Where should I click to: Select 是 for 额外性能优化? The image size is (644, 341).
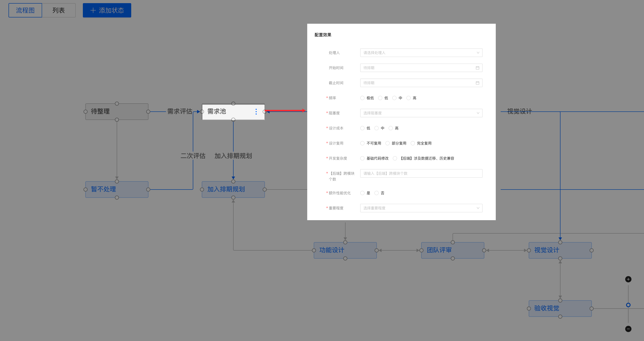tap(362, 193)
